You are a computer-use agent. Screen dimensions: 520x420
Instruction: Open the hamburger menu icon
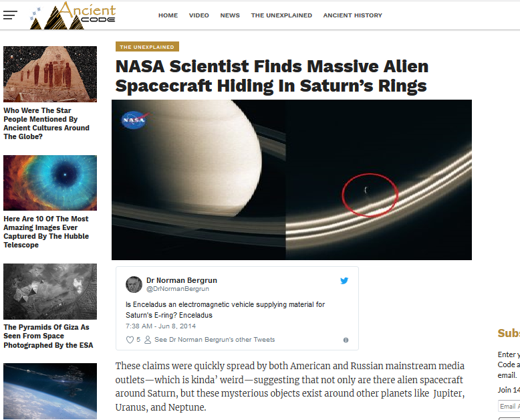[10, 15]
